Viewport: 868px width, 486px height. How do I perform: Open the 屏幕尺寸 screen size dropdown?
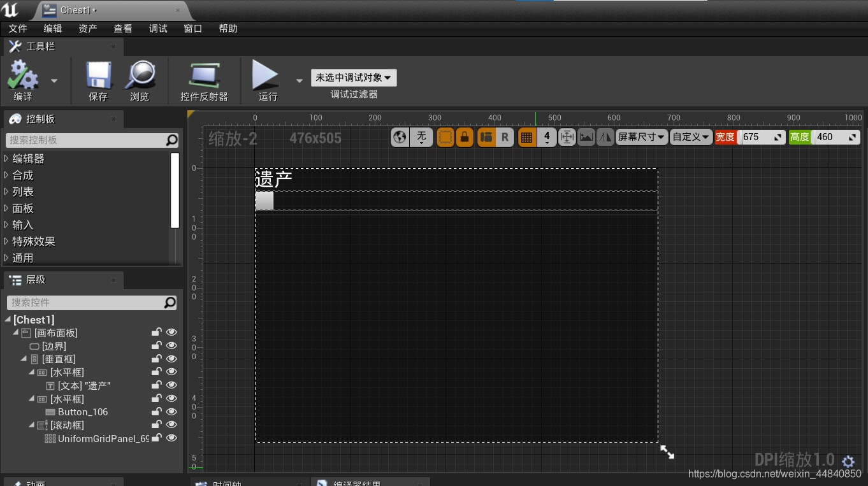(x=642, y=137)
